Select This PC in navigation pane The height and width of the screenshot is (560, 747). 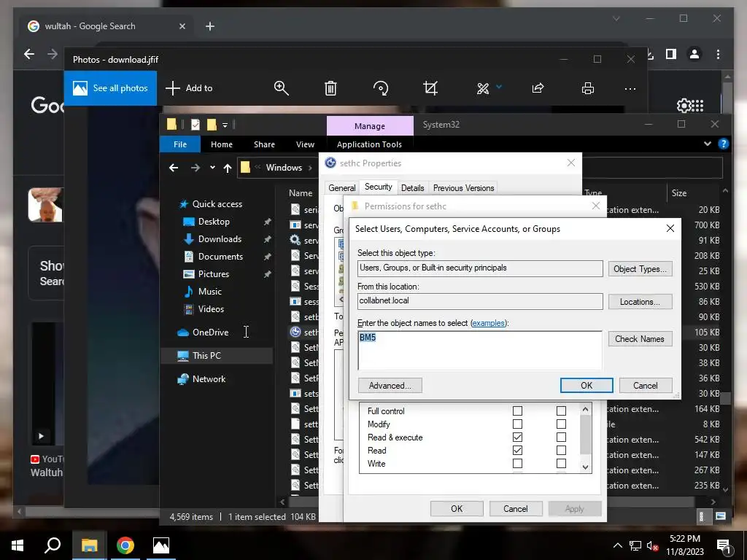(206, 356)
